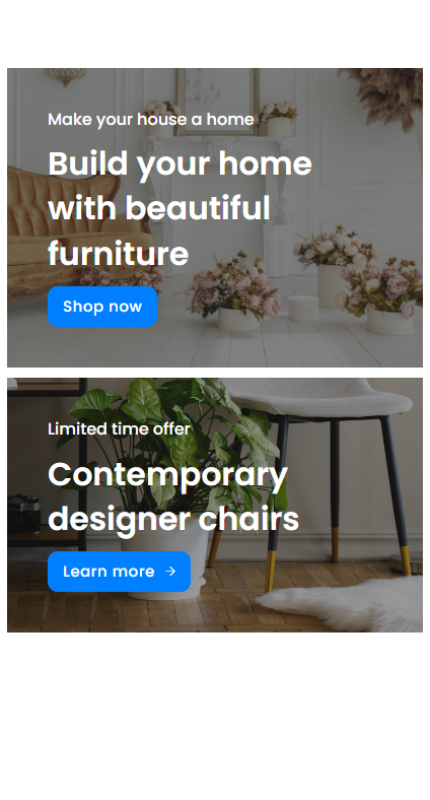Select the 'Make your house a home' tagline
Image resolution: width=430 pixels, height=800 pixels.
tap(151, 119)
